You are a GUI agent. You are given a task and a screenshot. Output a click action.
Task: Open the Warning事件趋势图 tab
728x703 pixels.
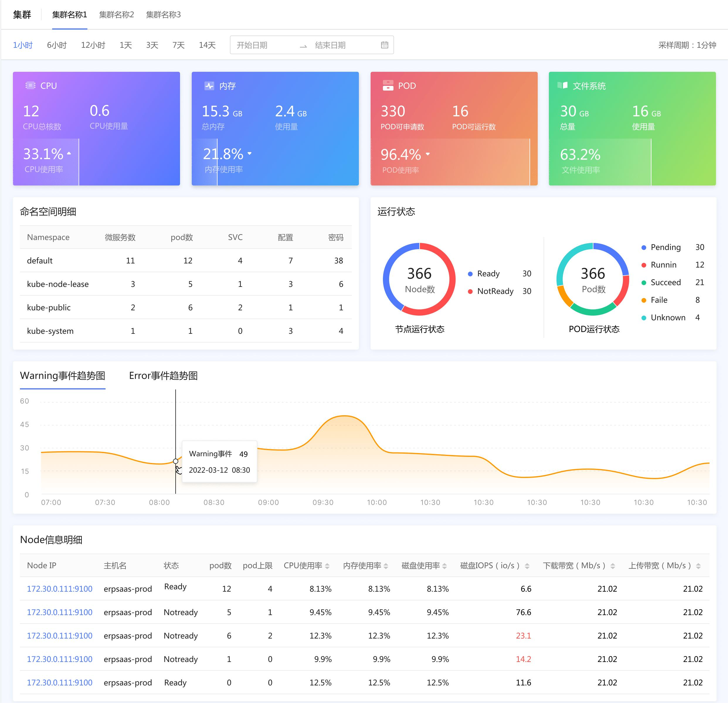62,376
